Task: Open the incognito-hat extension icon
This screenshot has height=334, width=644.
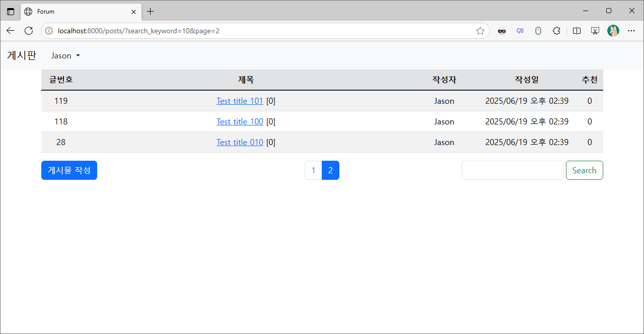Action: pyautogui.click(x=502, y=31)
